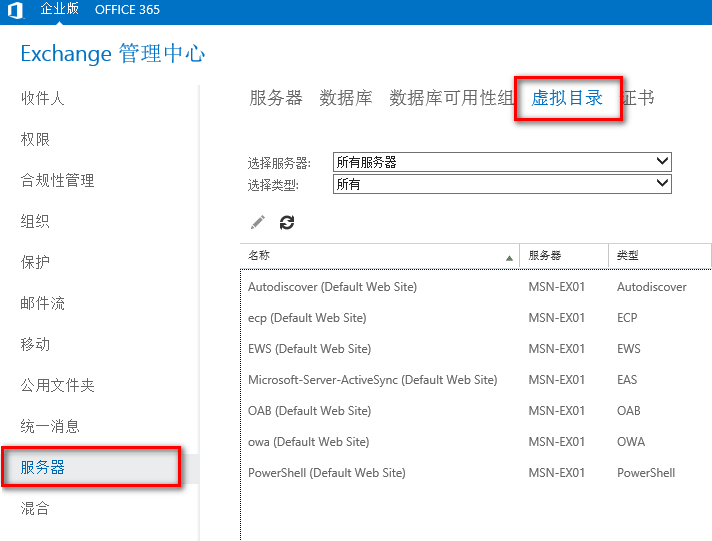Open the 选择服务器 dropdown

point(502,162)
